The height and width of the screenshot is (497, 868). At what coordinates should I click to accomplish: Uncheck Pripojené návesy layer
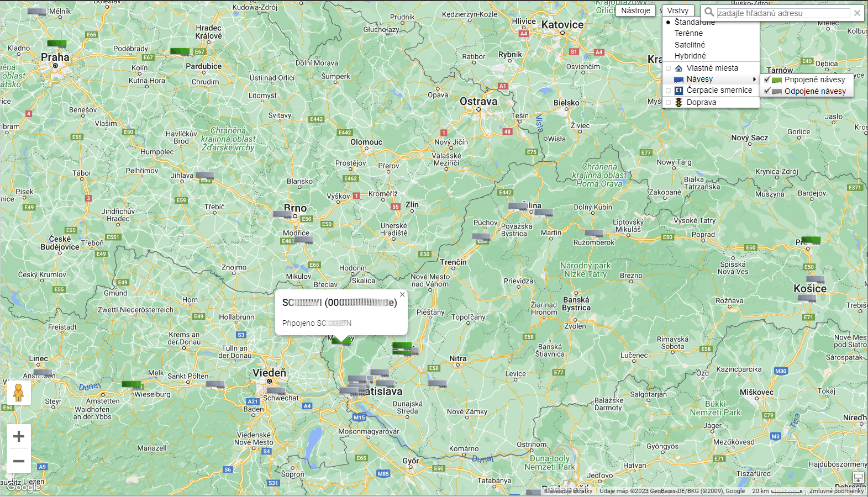tap(767, 80)
